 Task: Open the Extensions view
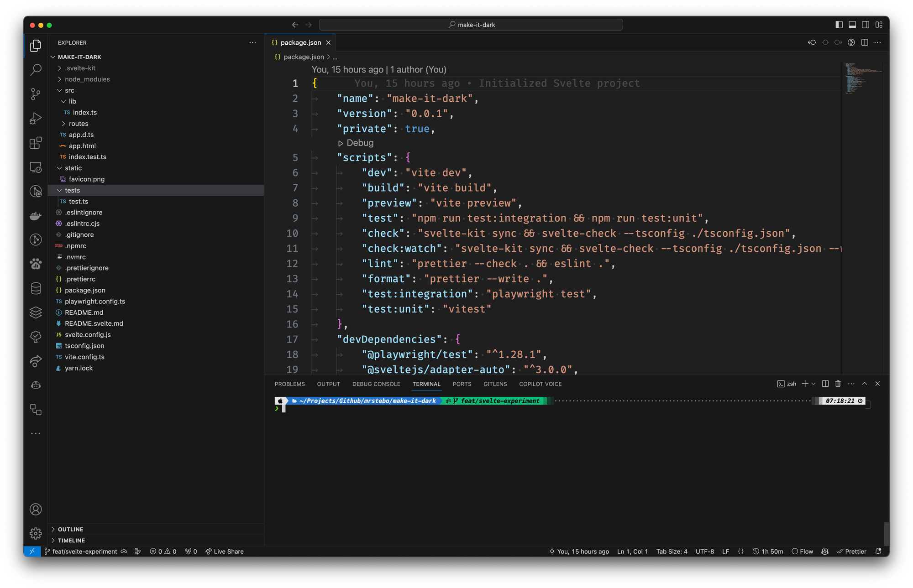(x=36, y=143)
